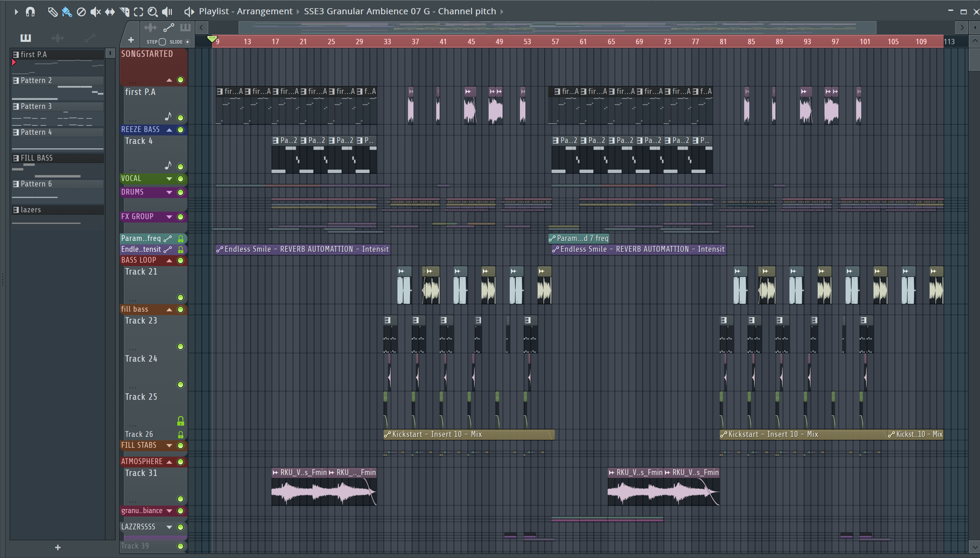Click the vertical scrollbar thumb
Screen dimensions: 980x558
click(x=974, y=59)
